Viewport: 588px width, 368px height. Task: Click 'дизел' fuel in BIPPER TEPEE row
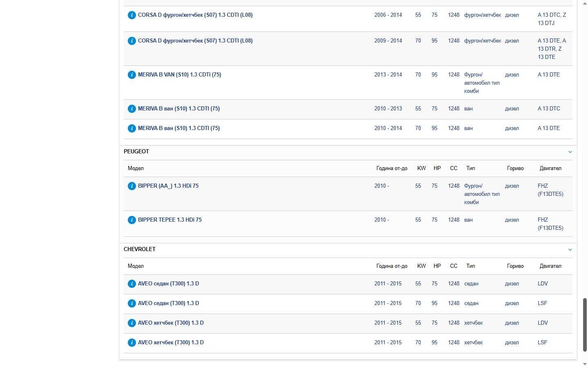click(x=512, y=220)
